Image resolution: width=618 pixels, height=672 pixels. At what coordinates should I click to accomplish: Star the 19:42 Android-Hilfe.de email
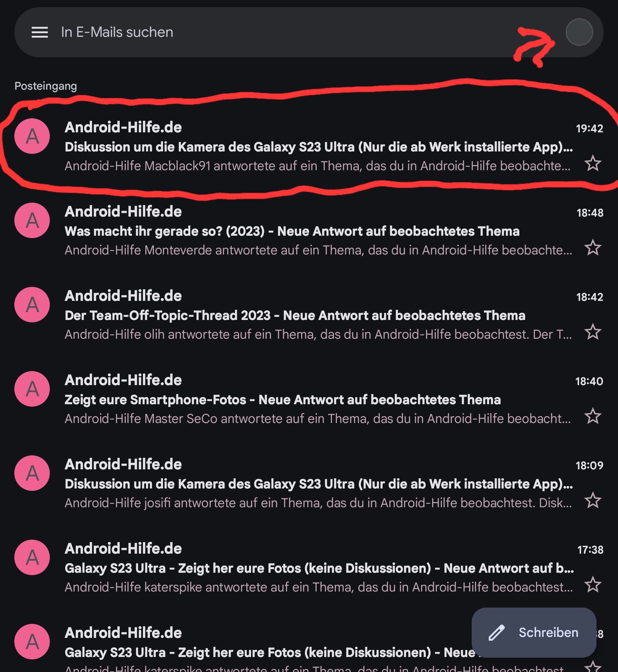coord(593,163)
